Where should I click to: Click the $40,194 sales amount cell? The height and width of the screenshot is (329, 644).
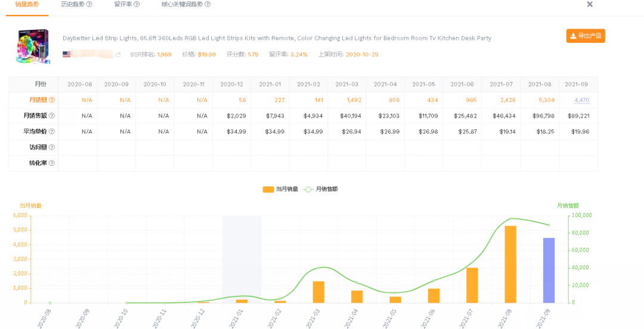tap(346, 116)
